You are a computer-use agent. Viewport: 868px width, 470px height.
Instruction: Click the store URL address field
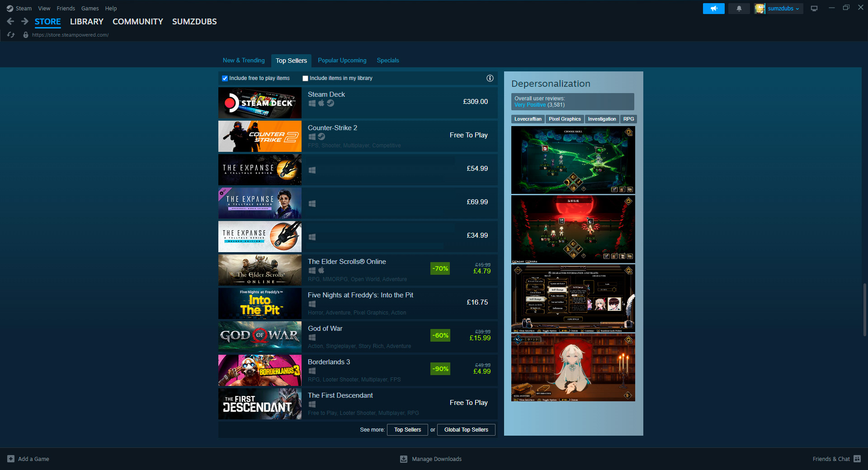click(70, 35)
